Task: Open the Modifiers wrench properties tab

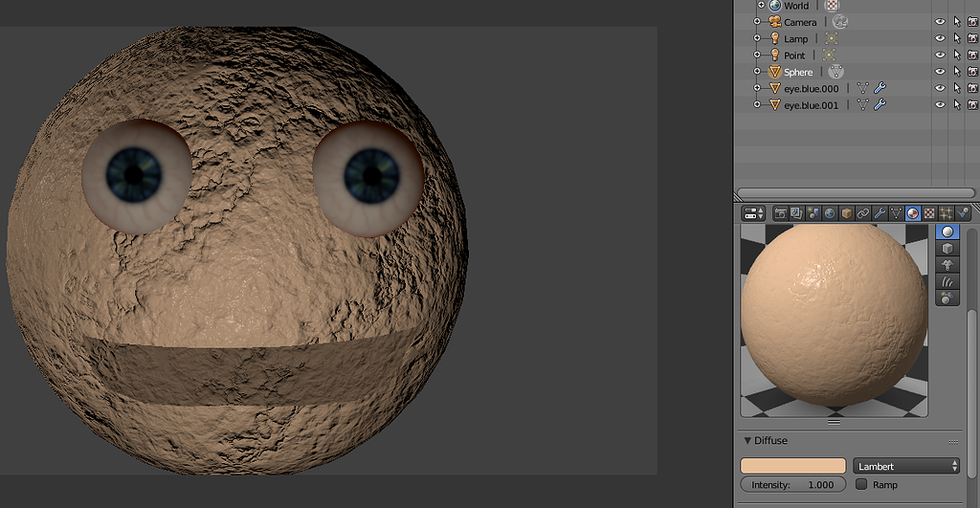Action: point(880,213)
